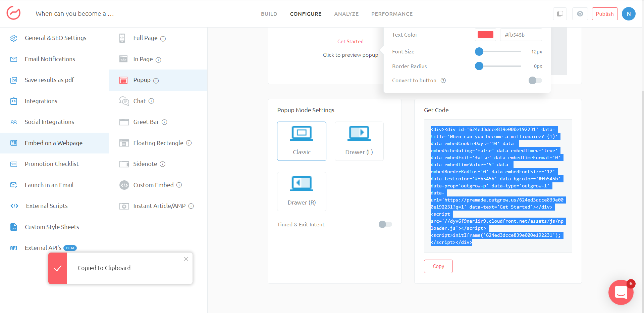Screen dimensions: 644x313
Task: Click inside the embed code text box
Action: 498,186
